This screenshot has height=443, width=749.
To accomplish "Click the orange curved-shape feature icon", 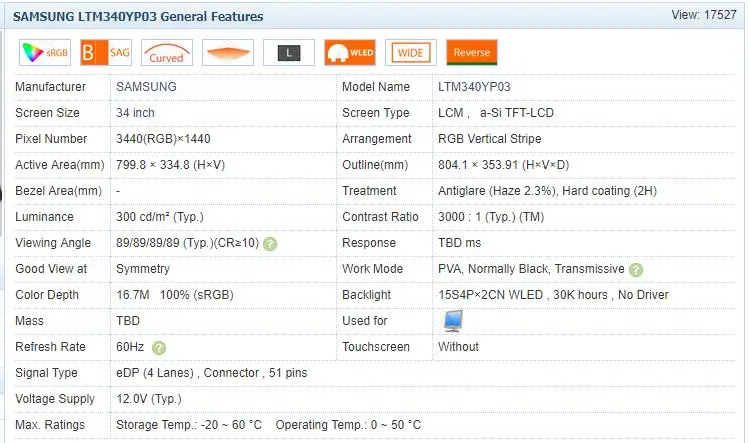I will click(x=228, y=53).
